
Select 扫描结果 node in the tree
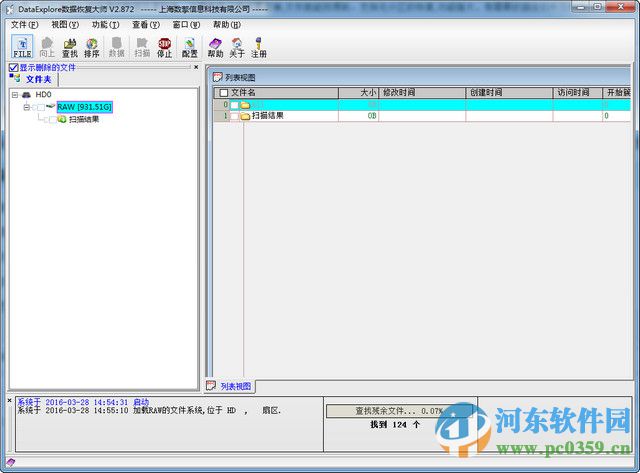point(84,119)
